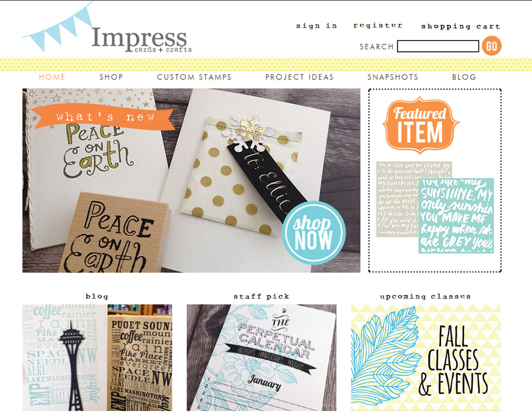Open the Fall Classes & Events image
Image resolution: width=532 pixels, height=419 pixels.
(426, 358)
